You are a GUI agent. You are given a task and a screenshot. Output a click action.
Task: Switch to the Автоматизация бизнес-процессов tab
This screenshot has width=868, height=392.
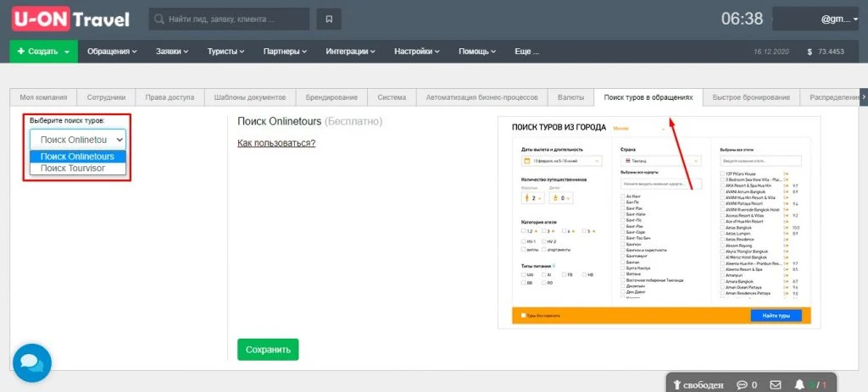click(481, 97)
